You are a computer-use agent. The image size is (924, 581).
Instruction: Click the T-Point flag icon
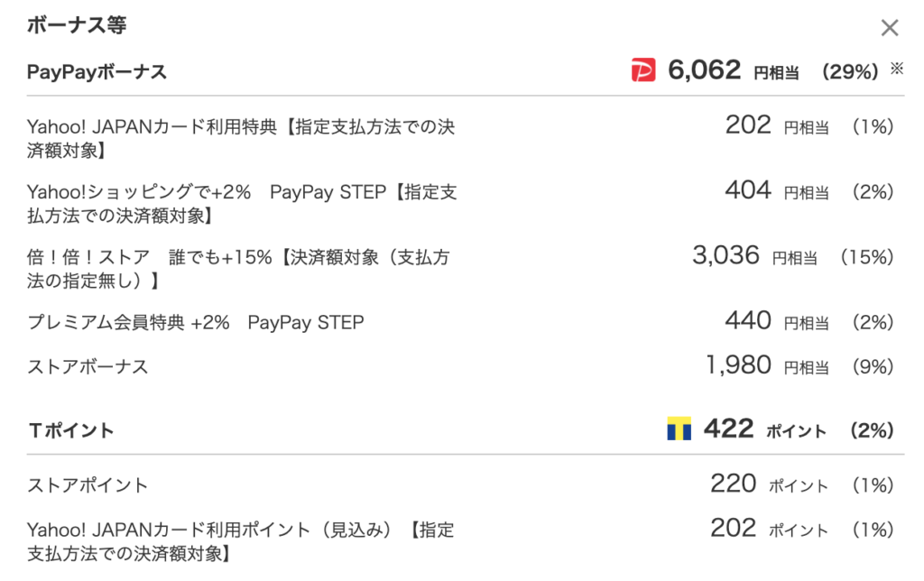click(679, 429)
